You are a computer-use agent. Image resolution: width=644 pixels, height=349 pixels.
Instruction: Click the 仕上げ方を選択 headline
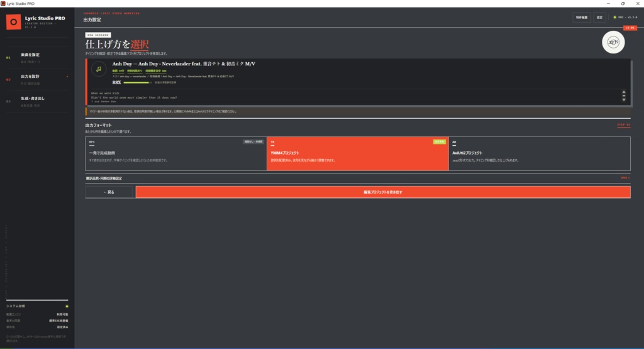117,45
